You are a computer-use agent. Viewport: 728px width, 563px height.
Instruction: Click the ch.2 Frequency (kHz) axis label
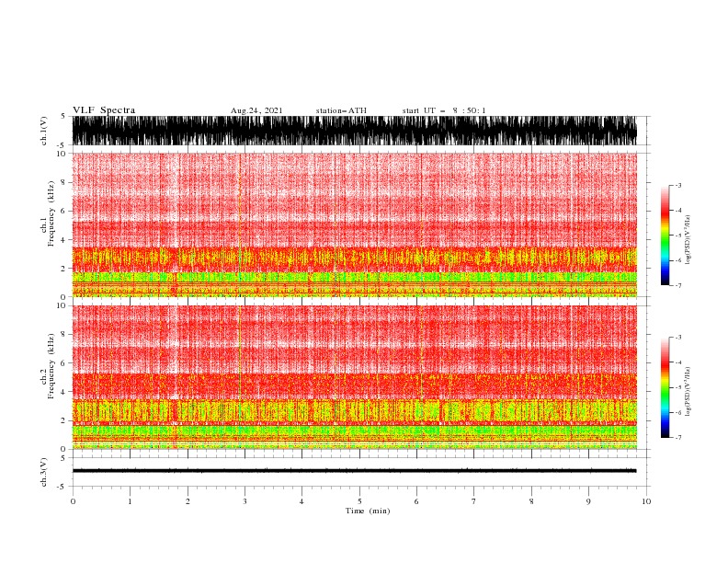click(48, 366)
